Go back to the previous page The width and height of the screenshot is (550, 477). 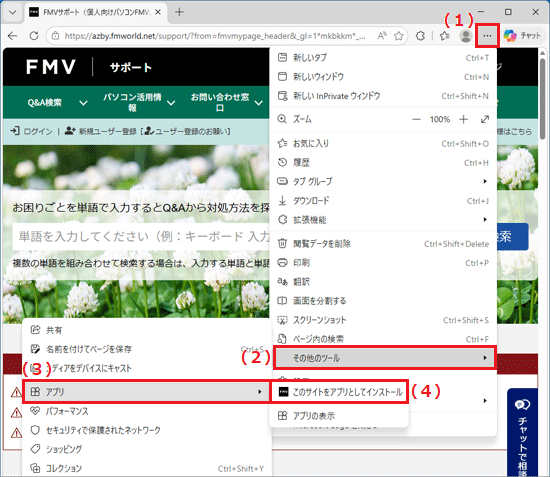tap(13, 35)
